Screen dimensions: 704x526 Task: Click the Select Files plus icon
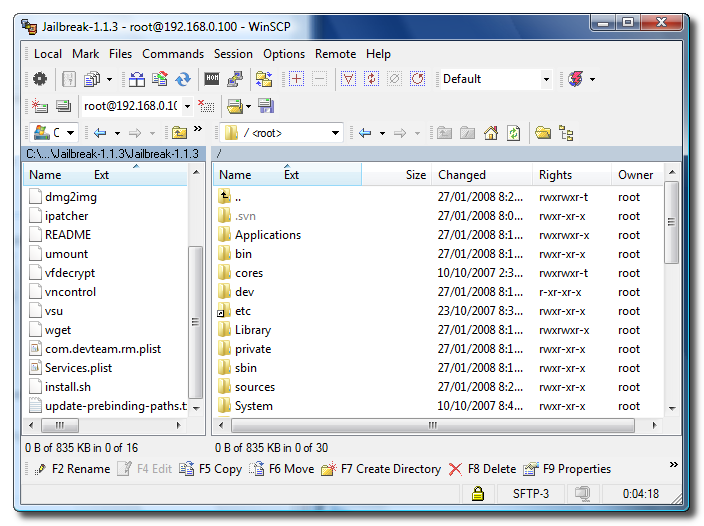(x=296, y=79)
